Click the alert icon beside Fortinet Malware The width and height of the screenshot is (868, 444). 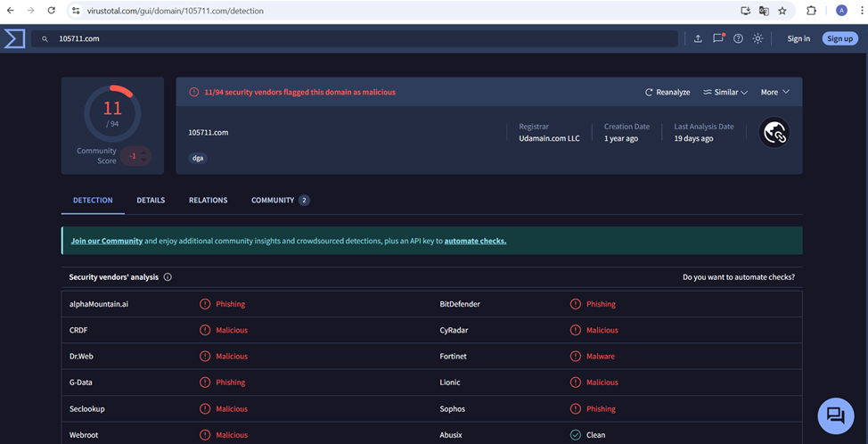(x=576, y=356)
